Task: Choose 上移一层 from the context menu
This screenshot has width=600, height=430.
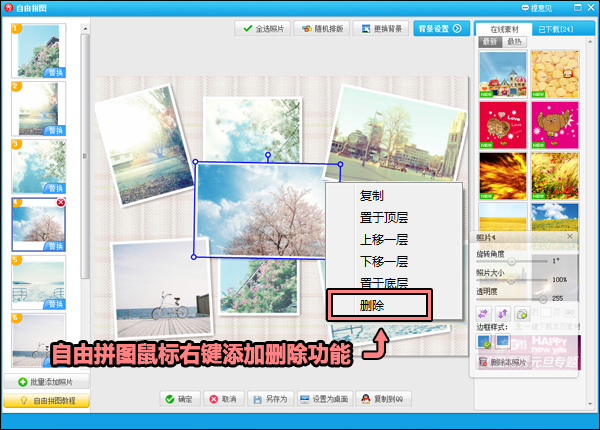Action: pos(394,239)
